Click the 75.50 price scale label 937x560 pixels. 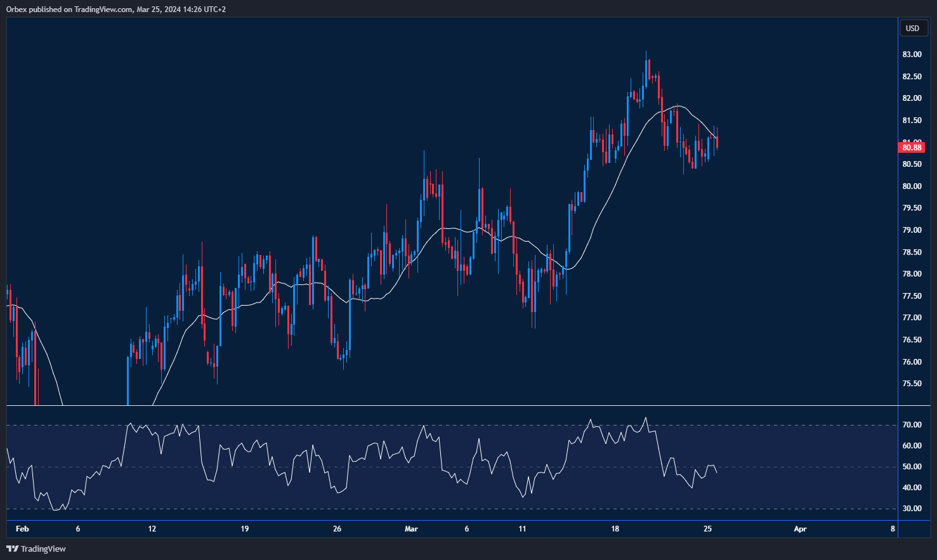pyautogui.click(x=912, y=384)
